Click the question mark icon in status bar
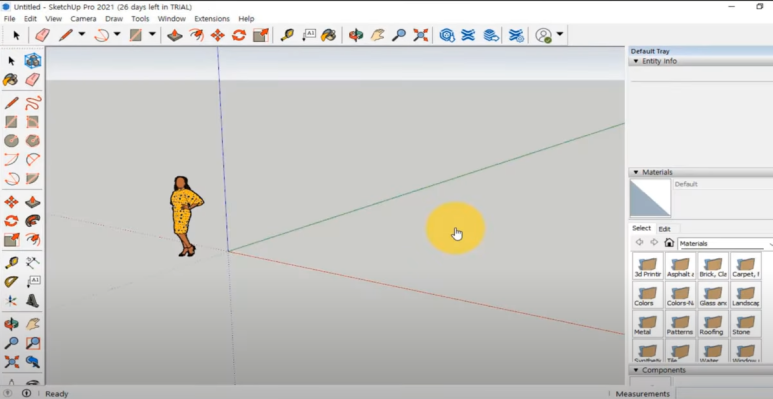The image size is (773, 399). [8, 393]
